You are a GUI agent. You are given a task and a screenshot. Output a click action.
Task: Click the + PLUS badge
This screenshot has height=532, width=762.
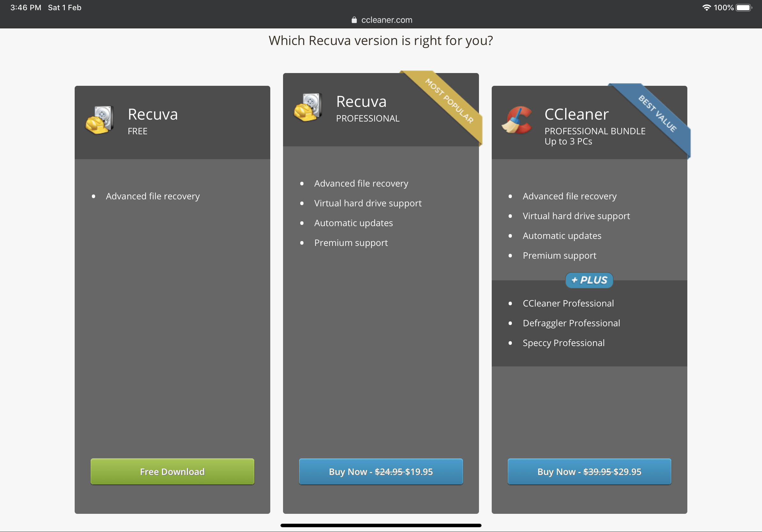point(589,280)
